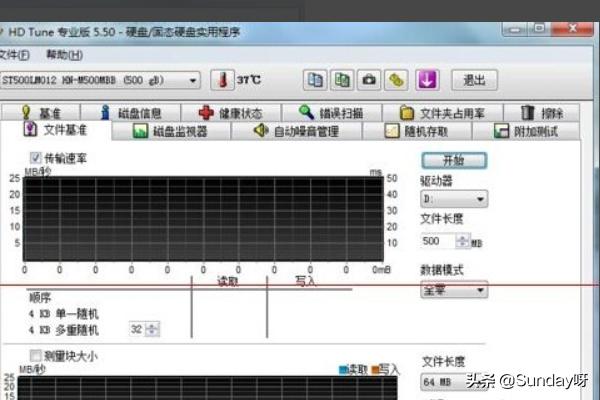Click the thermometer temperature icon
600x400 pixels.
click(x=222, y=80)
